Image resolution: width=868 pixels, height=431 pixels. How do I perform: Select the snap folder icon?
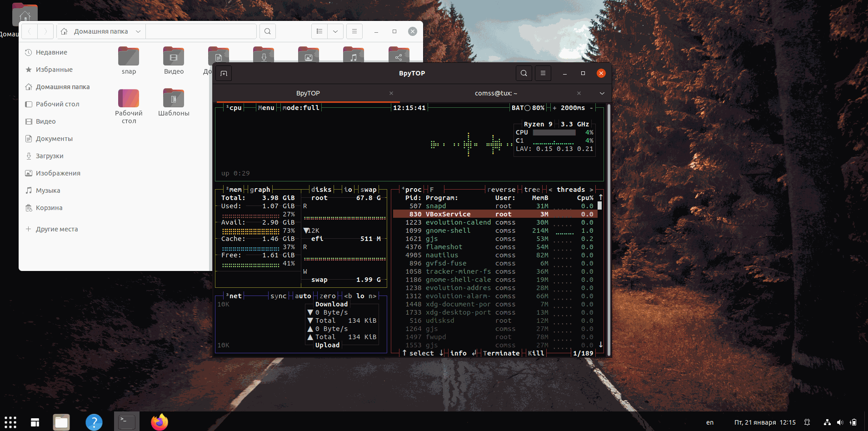(x=129, y=56)
